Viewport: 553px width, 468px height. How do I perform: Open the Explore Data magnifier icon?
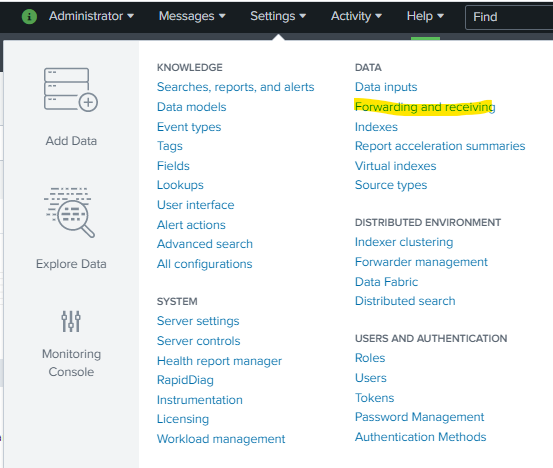[x=69, y=212]
